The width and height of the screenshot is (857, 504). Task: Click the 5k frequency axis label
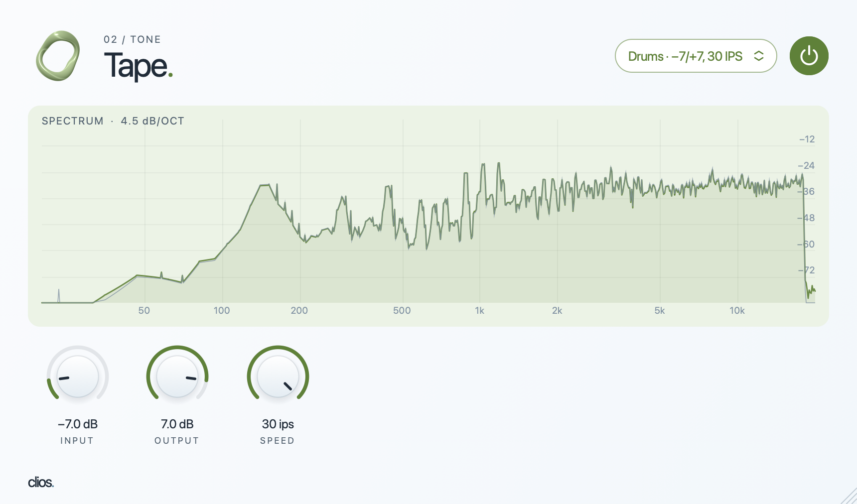[660, 311]
